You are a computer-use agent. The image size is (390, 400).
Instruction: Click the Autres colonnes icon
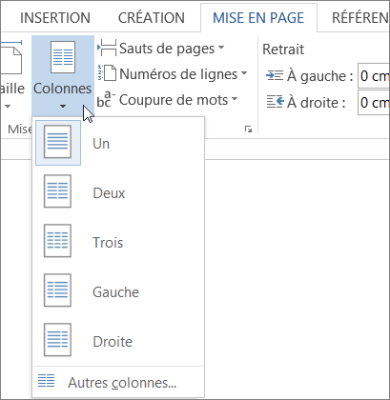[46, 381]
